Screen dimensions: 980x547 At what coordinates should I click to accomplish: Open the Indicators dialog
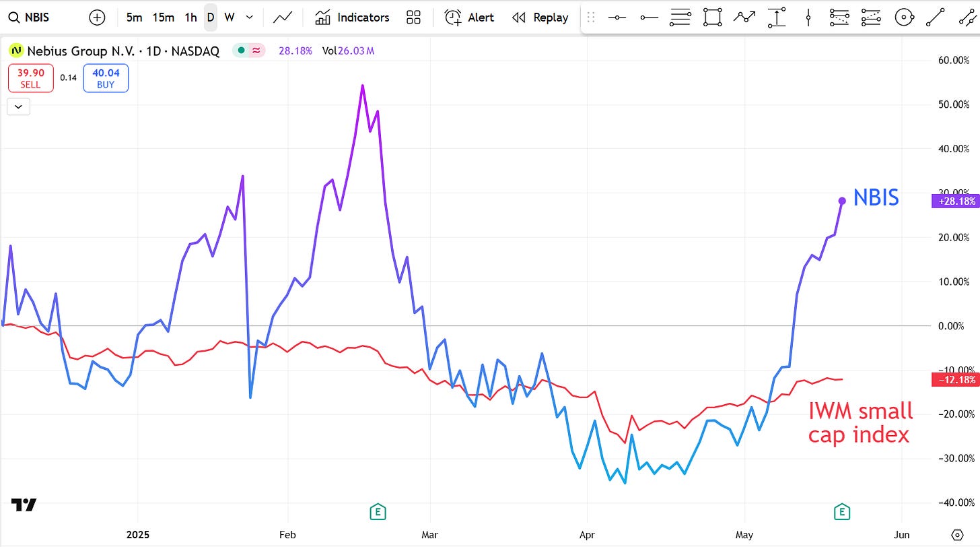[352, 18]
